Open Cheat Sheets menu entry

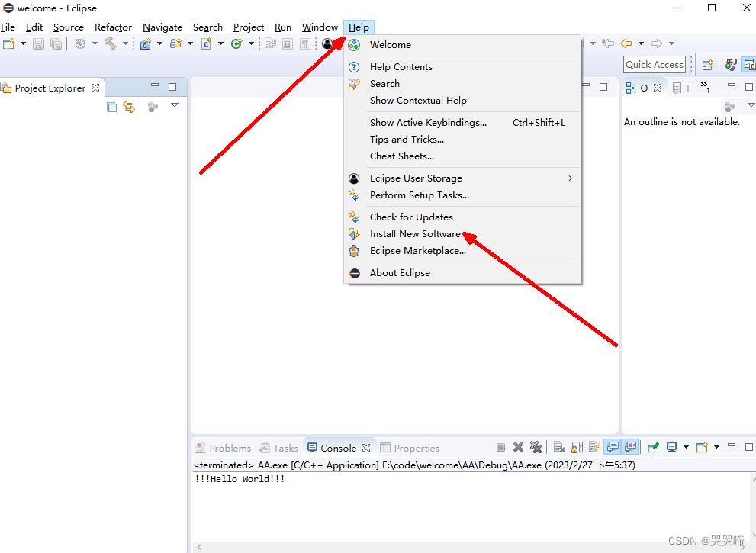click(463, 156)
